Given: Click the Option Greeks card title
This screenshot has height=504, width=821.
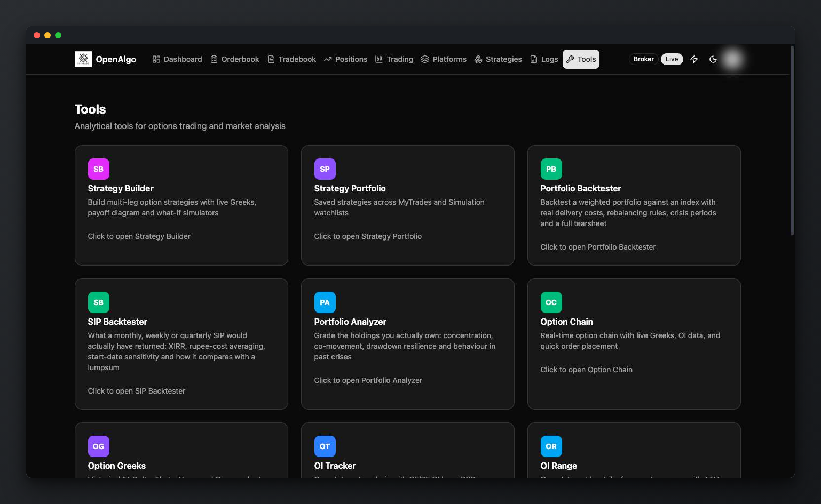Looking at the screenshot, I should [x=117, y=466].
